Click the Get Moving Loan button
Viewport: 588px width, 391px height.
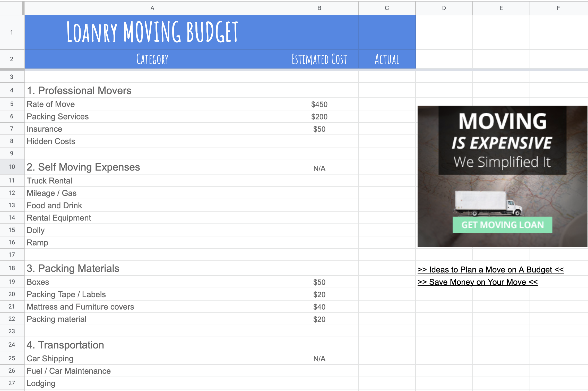pos(502,225)
